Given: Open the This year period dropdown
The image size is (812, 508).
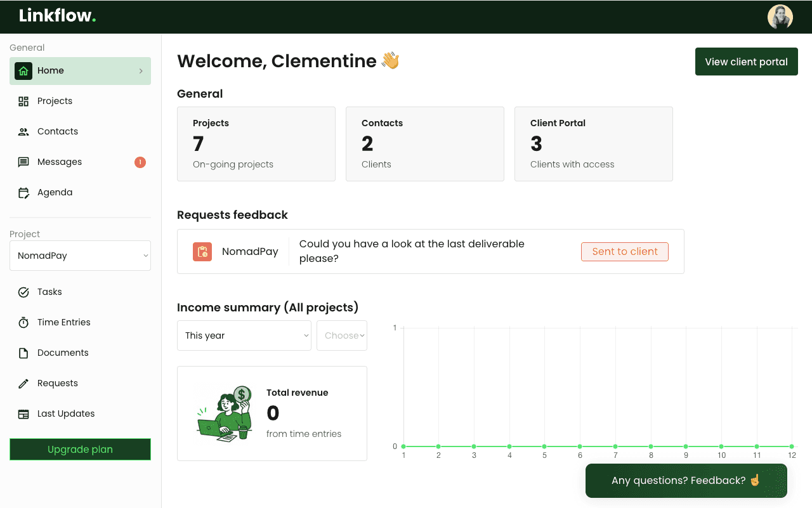Looking at the screenshot, I should click(244, 335).
